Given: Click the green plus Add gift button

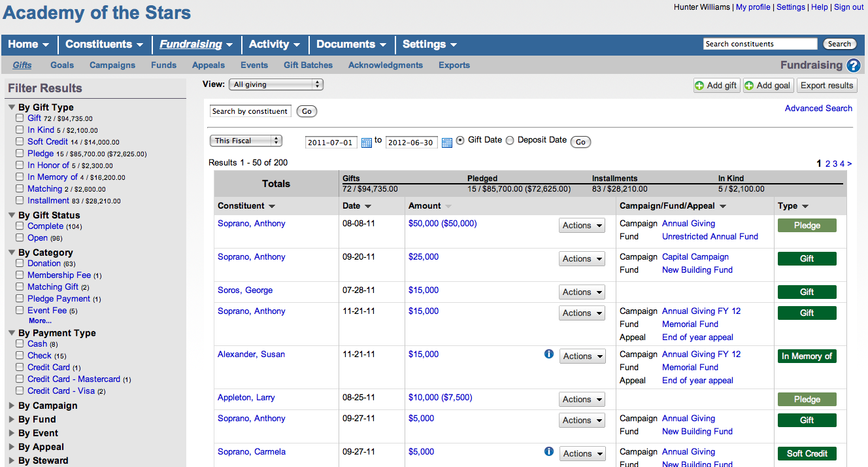Looking at the screenshot, I should point(716,85).
